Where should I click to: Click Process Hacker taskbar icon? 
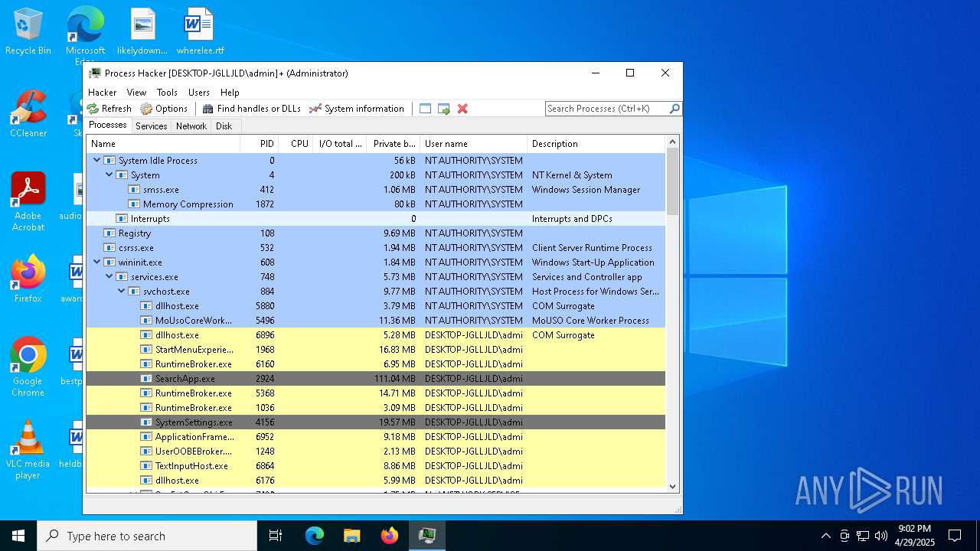pyautogui.click(x=427, y=536)
